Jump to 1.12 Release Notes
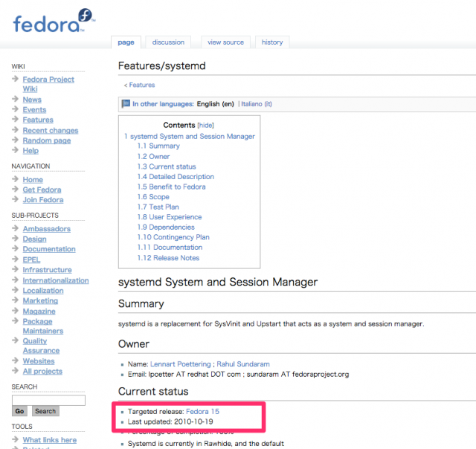The height and width of the screenshot is (449, 476). click(x=169, y=258)
